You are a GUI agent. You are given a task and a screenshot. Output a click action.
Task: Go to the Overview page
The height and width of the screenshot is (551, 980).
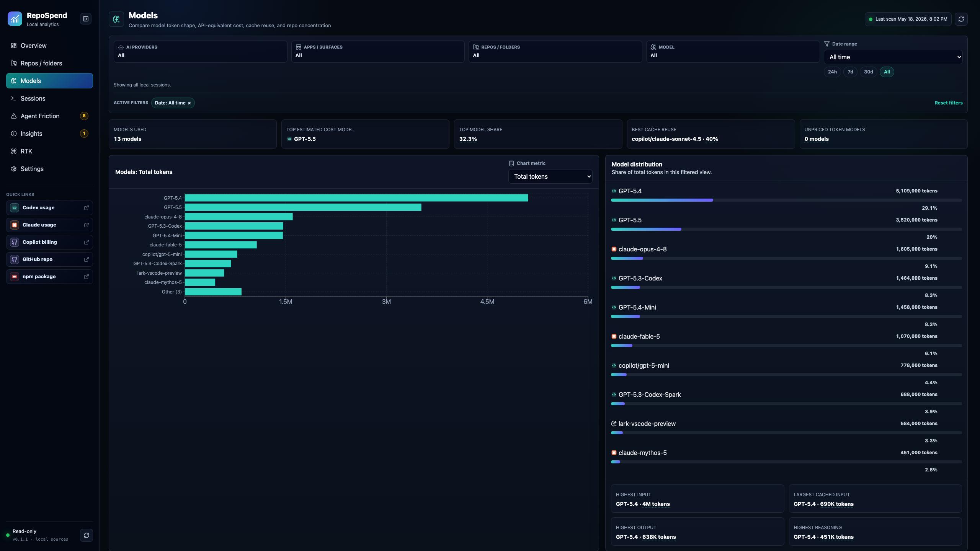49,46
